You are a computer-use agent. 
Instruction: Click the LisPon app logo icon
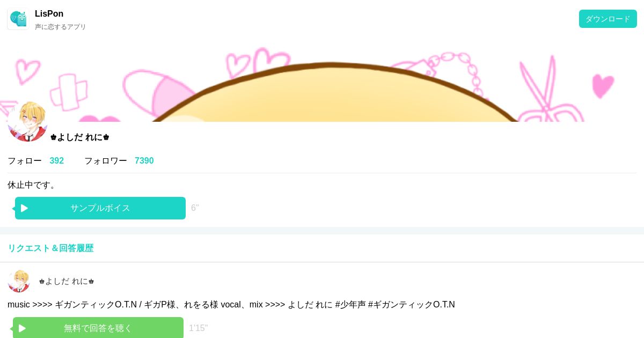click(18, 19)
